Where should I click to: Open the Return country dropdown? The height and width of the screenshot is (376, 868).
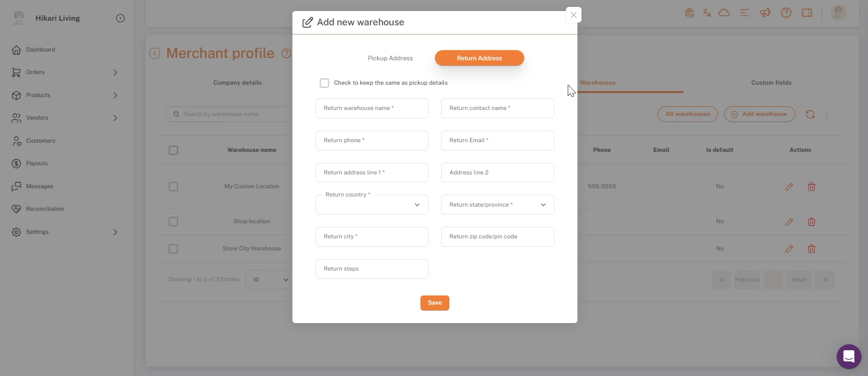(372, 205)
